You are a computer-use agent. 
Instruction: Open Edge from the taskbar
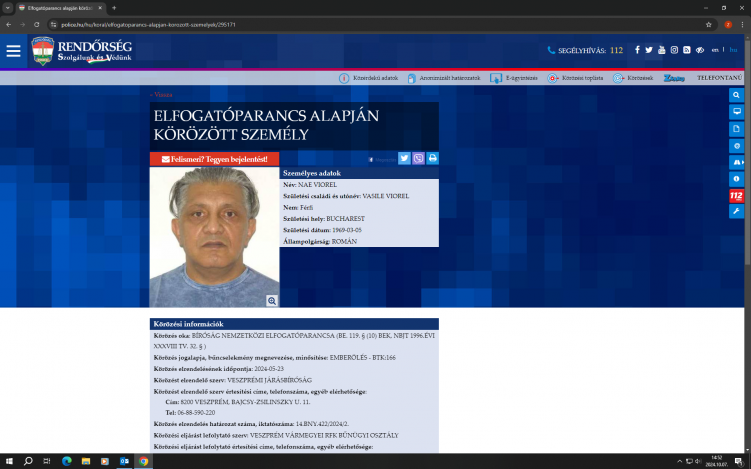[67, 461]
